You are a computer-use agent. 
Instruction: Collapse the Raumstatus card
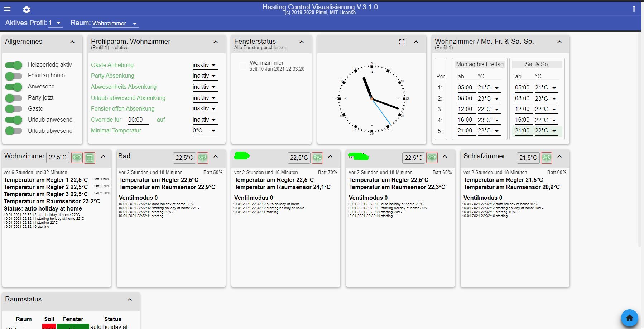(x=130, y=300)
